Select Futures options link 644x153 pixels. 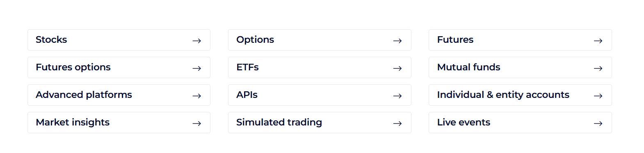pyautogui.click(x=119, y=67)
